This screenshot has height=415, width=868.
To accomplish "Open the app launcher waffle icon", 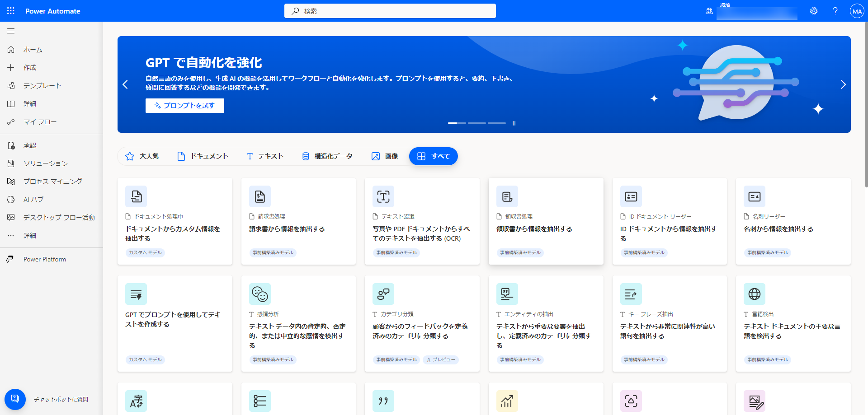I will click(11, 11).
